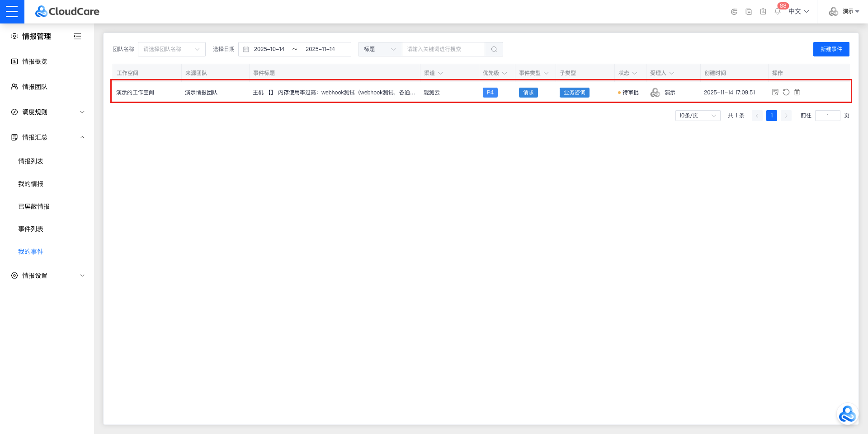Click the keyword search input field

(443, 49)
